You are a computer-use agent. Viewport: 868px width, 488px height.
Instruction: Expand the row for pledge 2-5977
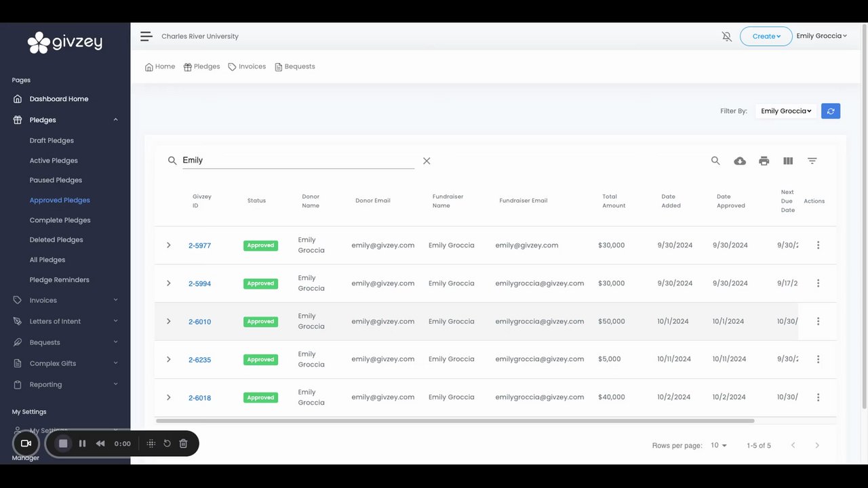tap(169, 245)
